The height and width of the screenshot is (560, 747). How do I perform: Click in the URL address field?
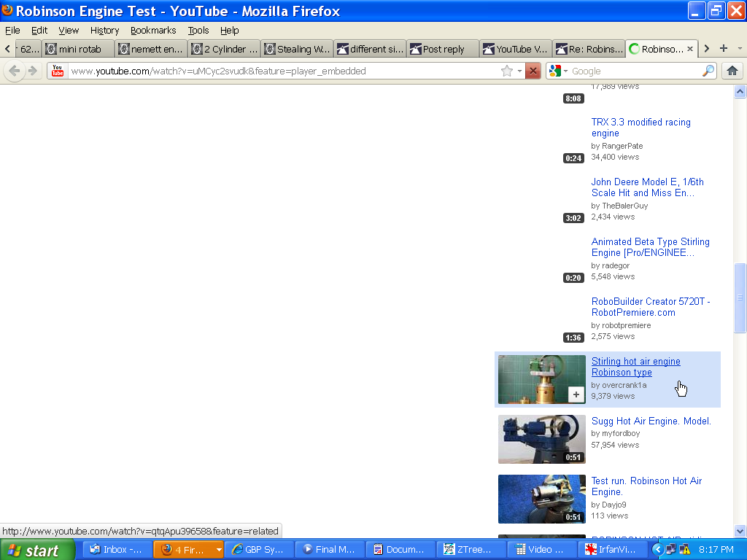click(284, 71)
